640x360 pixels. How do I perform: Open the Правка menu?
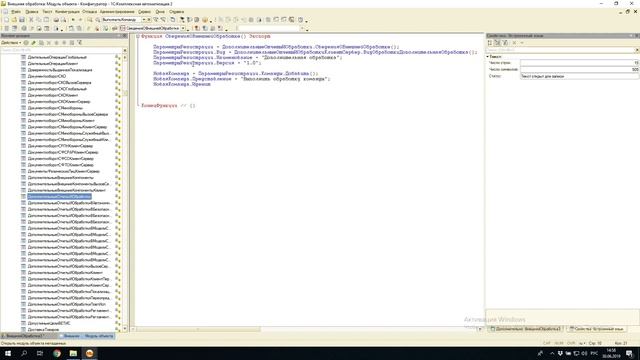coord(32,12)
